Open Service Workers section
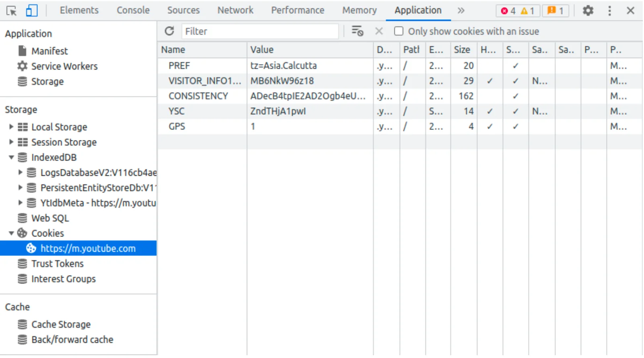The image size is (644, 358). pyautogui.click(x=64, y=66)
